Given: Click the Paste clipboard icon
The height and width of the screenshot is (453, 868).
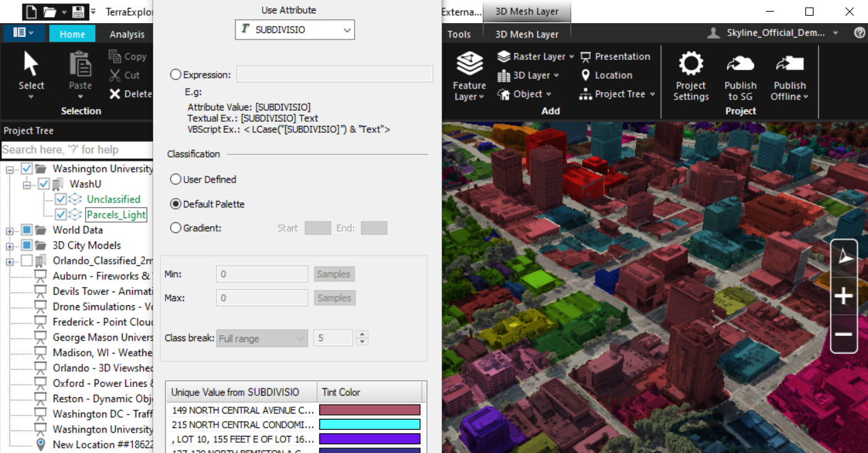Looking at the screenshot, I should tap(80, 64).
